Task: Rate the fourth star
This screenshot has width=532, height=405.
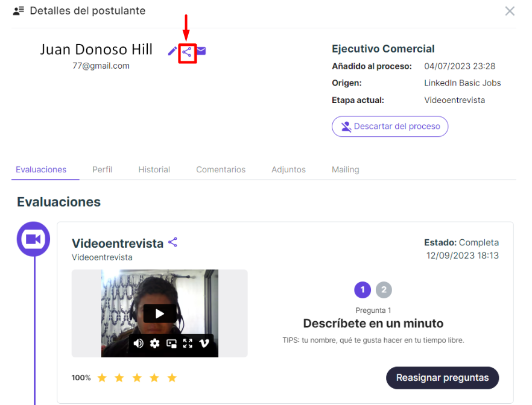Action: pyautogui.click(x=154, y=377)
